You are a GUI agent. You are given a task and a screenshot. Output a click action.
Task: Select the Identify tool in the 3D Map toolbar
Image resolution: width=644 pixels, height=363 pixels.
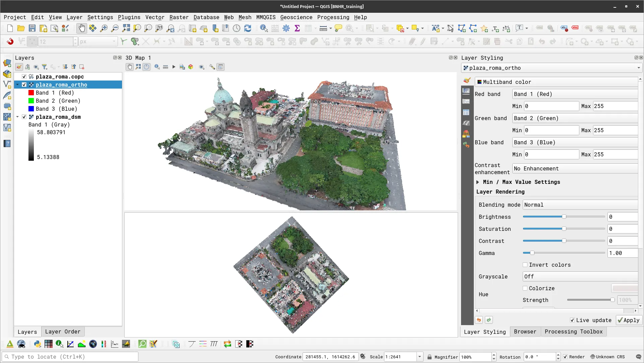[157, 67]
